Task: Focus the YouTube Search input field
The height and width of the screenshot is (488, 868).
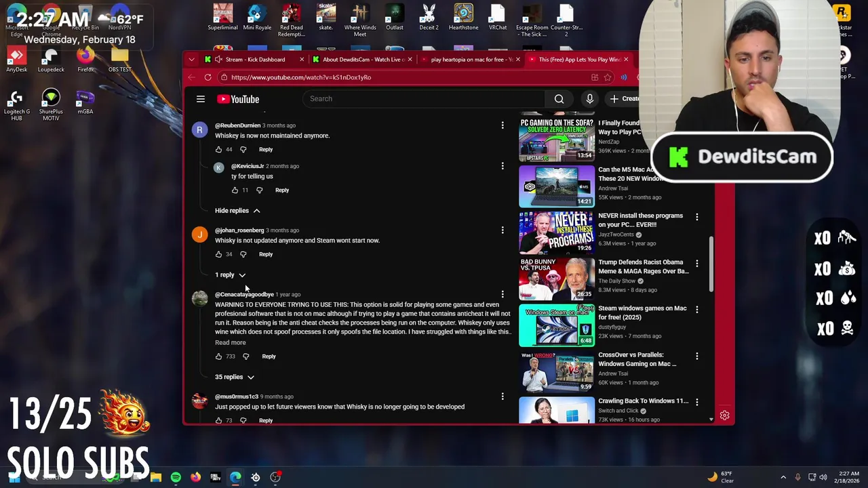Action: pos(424,99)
